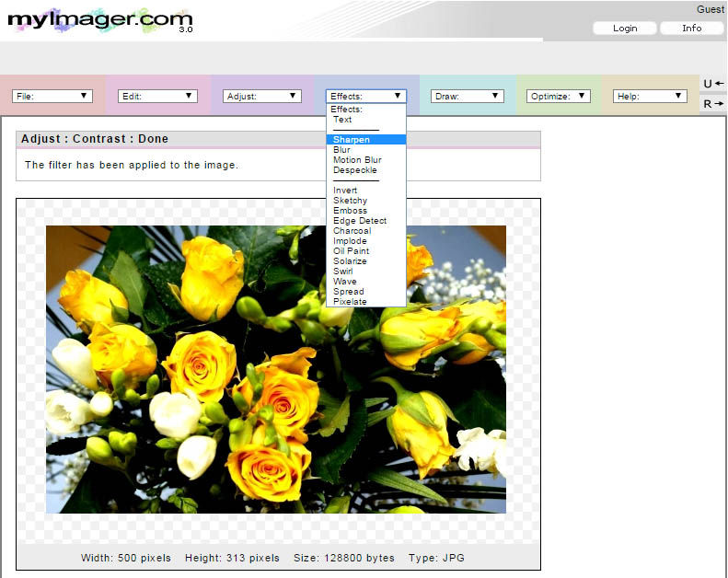The height and width of the screenshot is (578, 728).
Task: Choose the Oil Paint effect
Action: (x=366, y=250)
